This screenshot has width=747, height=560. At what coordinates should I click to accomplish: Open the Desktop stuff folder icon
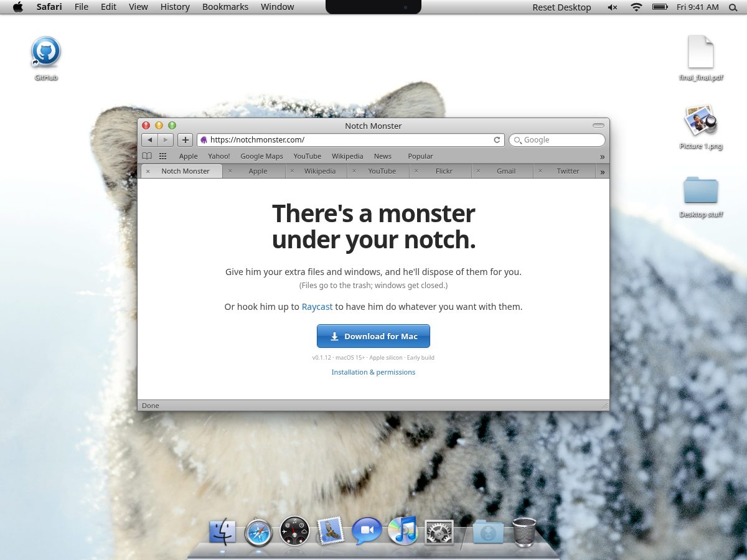pos(701,190)
